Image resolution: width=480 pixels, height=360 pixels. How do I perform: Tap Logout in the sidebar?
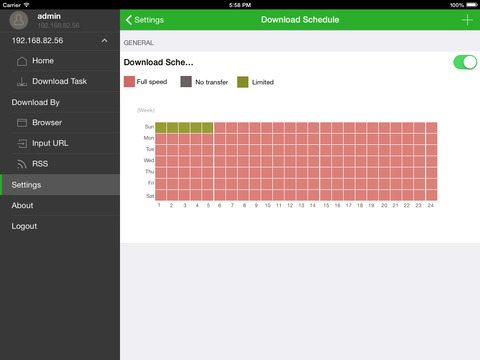(x=60, y=226)
